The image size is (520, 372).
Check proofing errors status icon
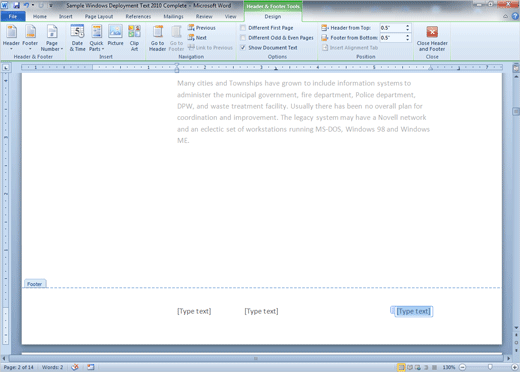(x=75, y=367)
